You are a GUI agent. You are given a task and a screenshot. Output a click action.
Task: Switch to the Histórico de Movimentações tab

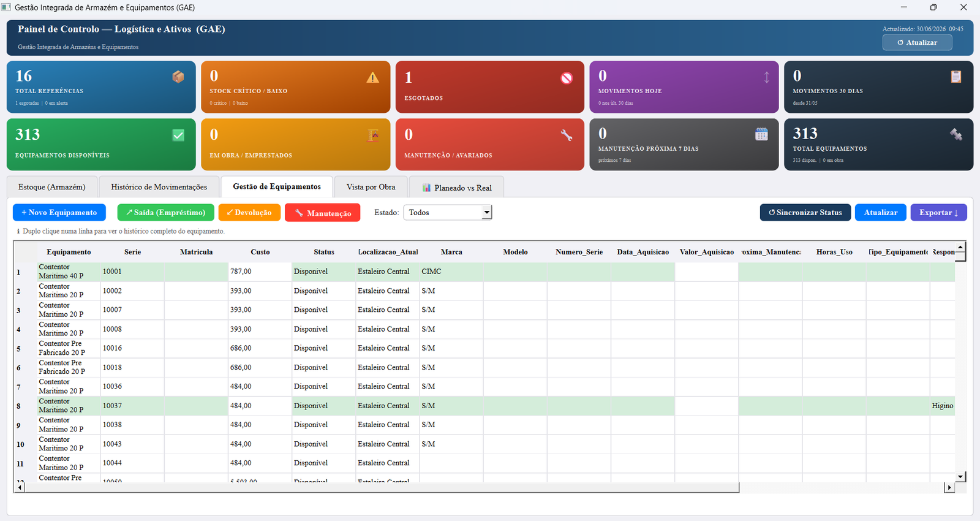click(x=159, y=187)
